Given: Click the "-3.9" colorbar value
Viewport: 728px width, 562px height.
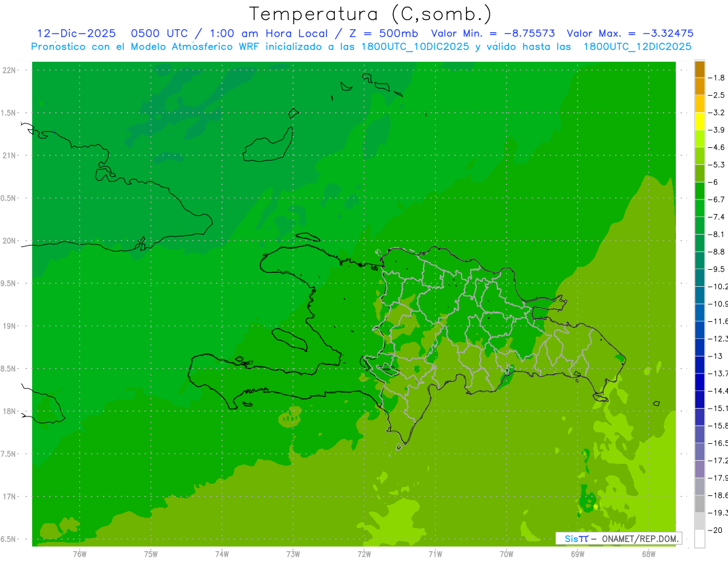Looking at the screenshot, I should click(x=716, y=130).
